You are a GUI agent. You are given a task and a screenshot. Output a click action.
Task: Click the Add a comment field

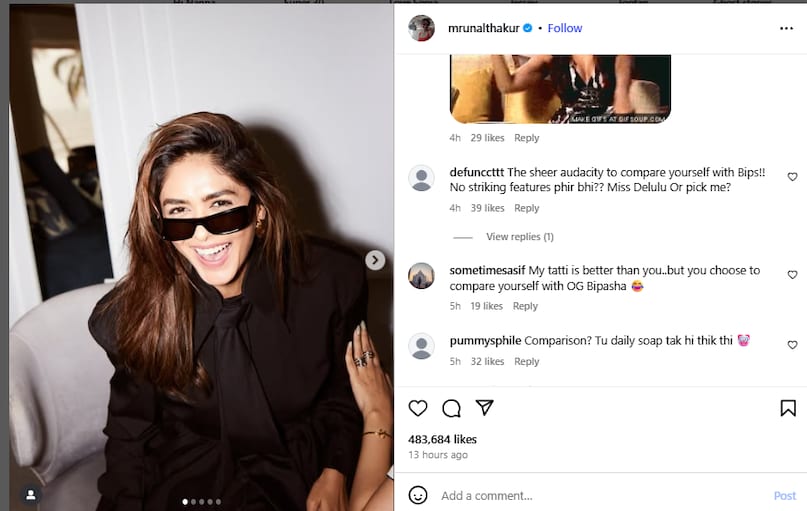pos(600,495)
